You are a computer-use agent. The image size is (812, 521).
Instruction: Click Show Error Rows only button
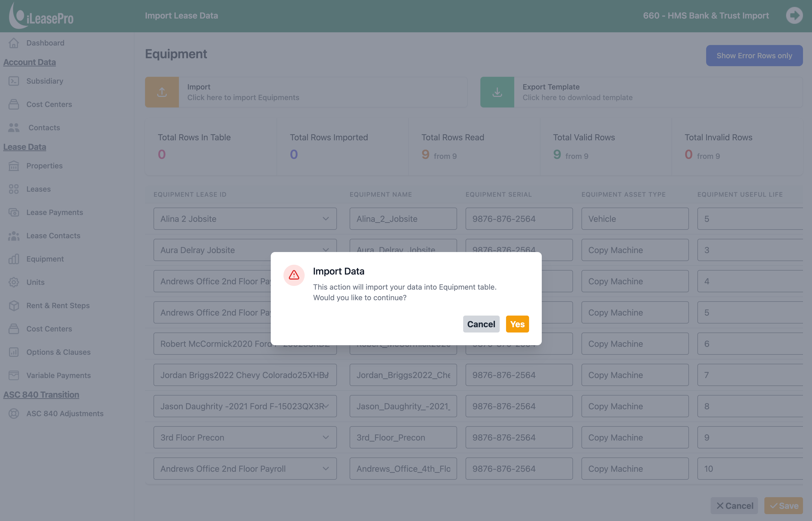pos(754,56)
